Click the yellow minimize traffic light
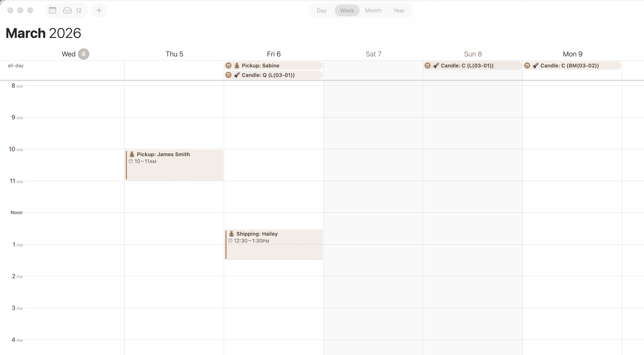The width and height of the screenshot is (644, 355). (20, 10)
